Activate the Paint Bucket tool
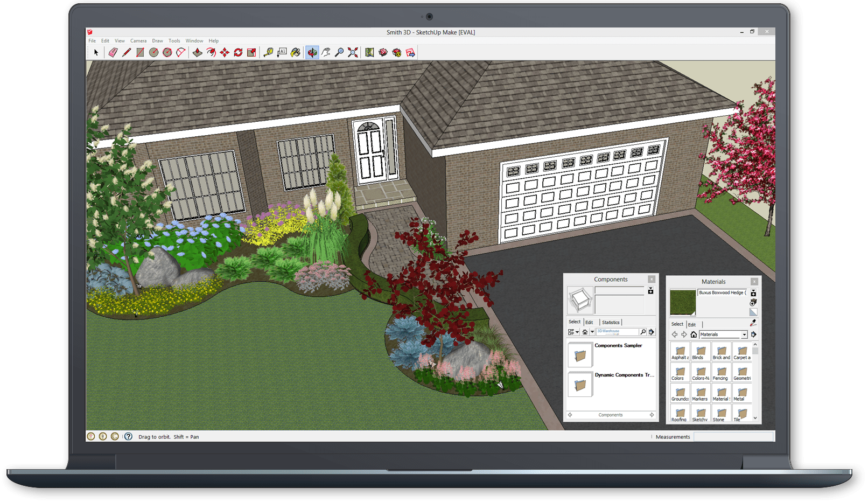 coord(296,52)
